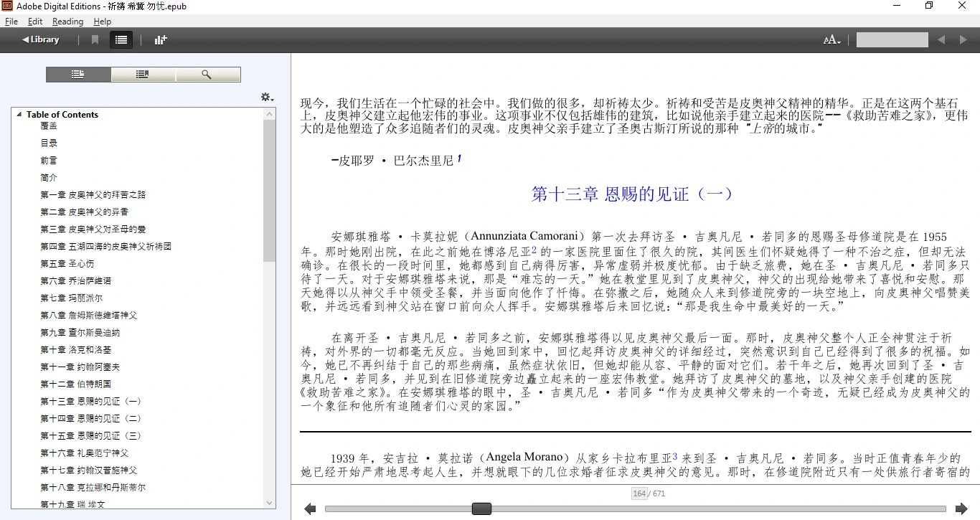Screen dimensions: 980x520
Task: Follow footnote link 3 after 卡拉布里亚
Action: point(674,456)
